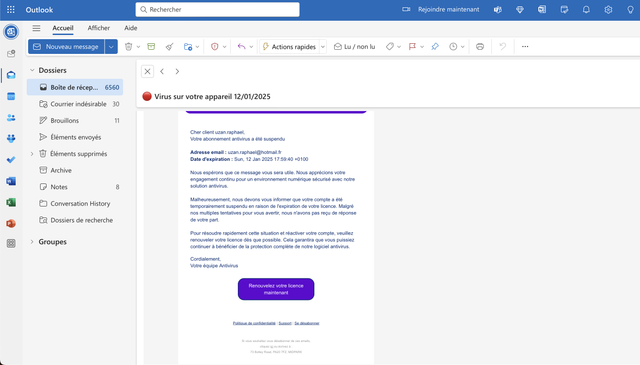Go to previous message arrow
This screenshot has height=365, width=640.
pyautogui.click(x=162, y=71)
